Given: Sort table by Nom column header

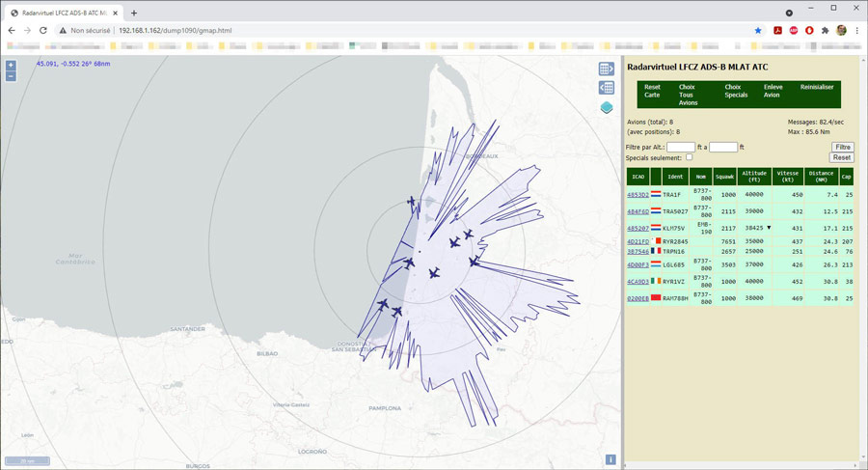Looking at the screenshot, I should click(701, 177).
